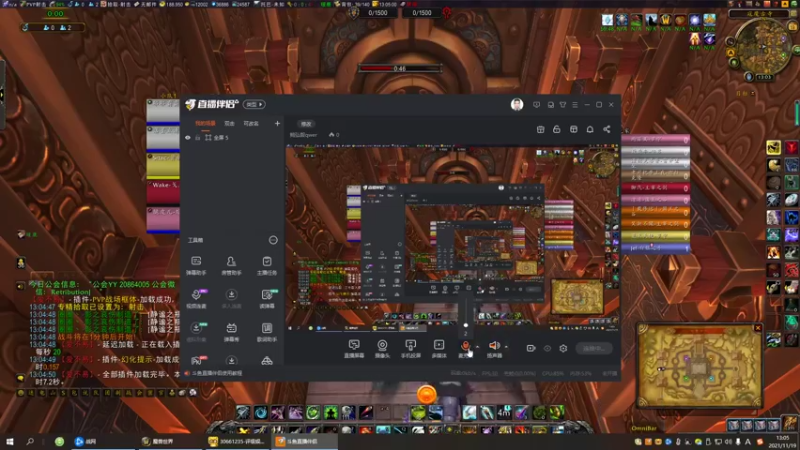Open the Windows Start menu

tap(9, 442)
